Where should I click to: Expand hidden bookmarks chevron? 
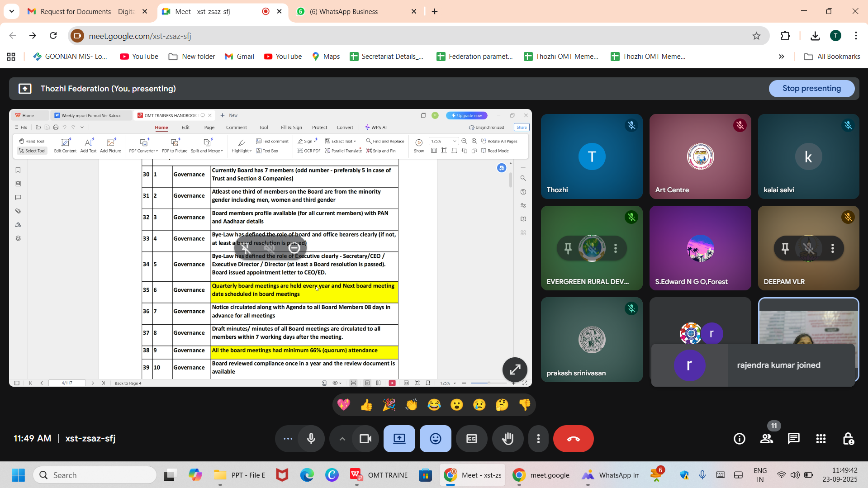(781, 57)
